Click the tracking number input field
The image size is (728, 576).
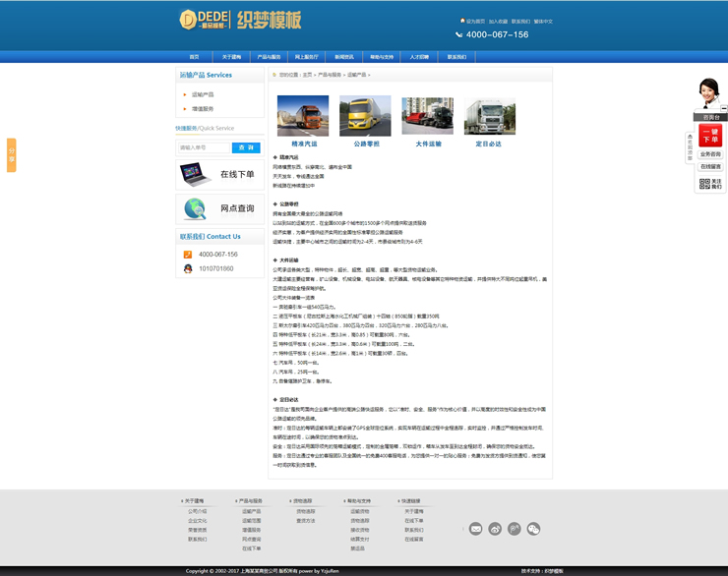pyautogui.click(x=203, y=147)
